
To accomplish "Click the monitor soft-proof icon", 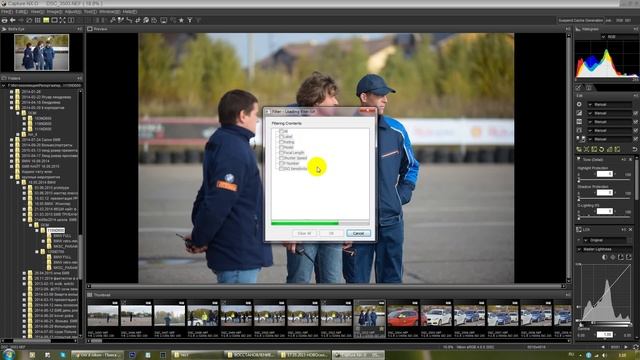I will [x=163, y=20].
